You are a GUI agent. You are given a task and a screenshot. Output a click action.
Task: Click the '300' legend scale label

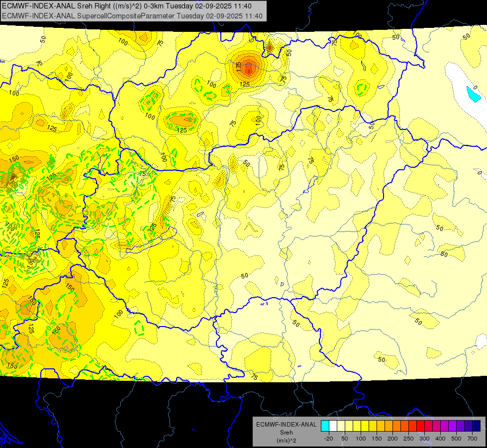[425, 439]
